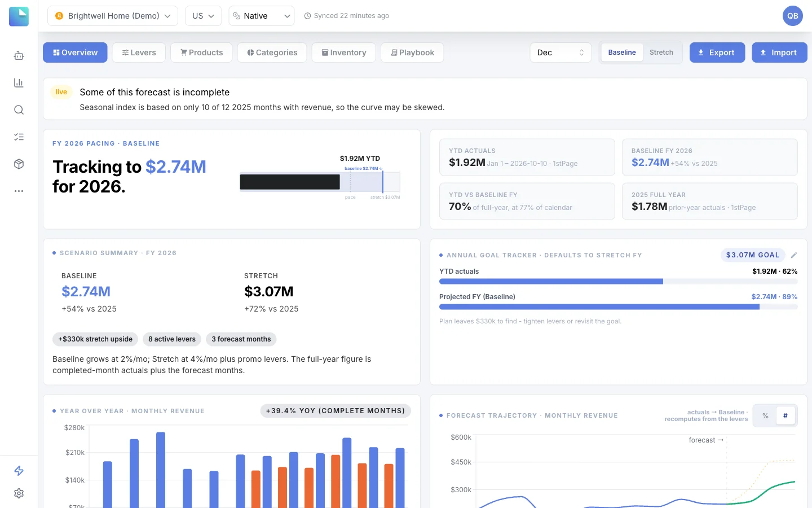Screen dimensions: 812x508
Task: Click the 2025 FULL YEAR stat card
Action: pyautogui.click(x=710, y=202)
